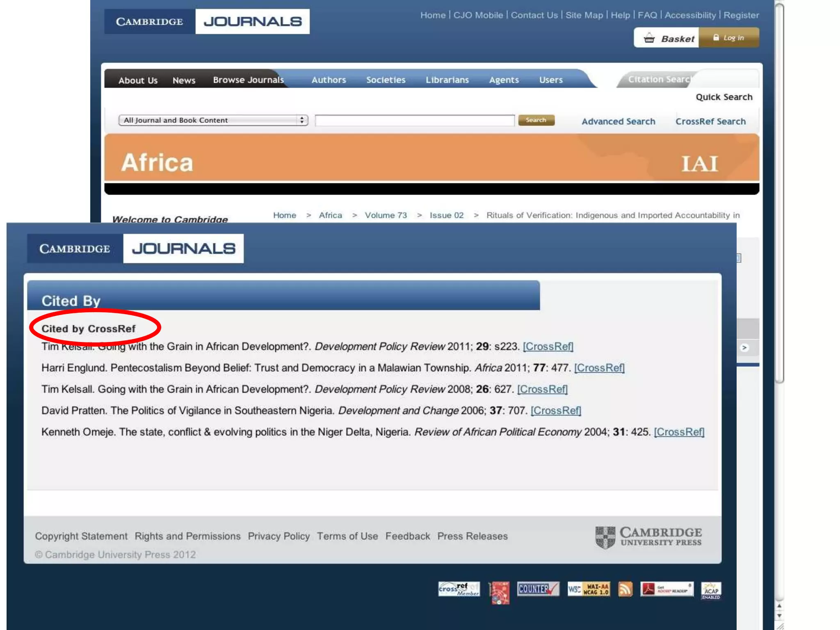The height and width of the screenshot is (630, 840).
Task: Select the Librarians navigation tab
Action: click(447, 80)
